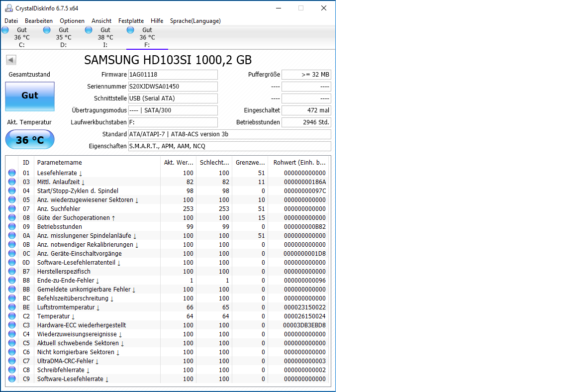Click the Eigenschaften field S.M.A.R.T., APM
573x392 pixels.
pyautogui.click(x=229, y=146)
